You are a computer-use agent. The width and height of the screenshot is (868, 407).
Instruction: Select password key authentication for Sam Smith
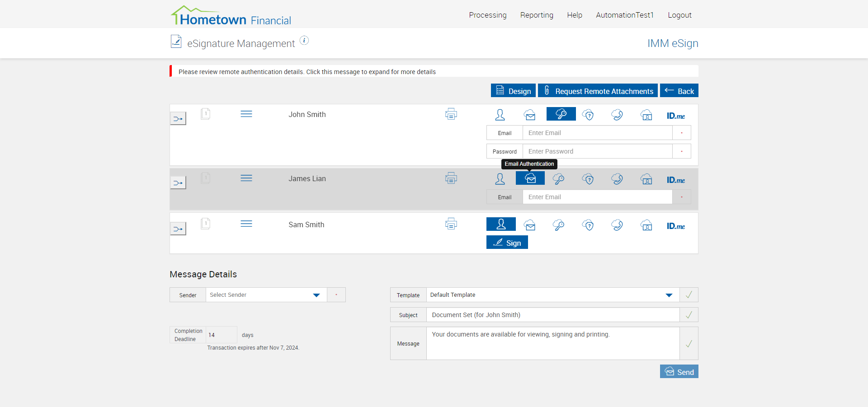click(559, 225)
